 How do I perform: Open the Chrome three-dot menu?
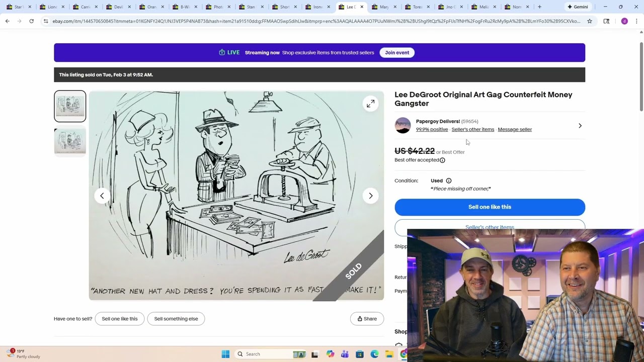click(636, 21)
